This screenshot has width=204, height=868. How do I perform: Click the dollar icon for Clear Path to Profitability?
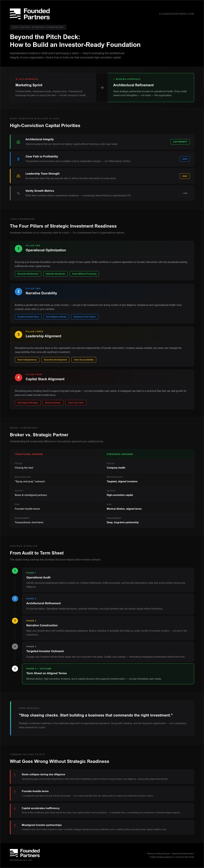pyautogui.click(x=18, y=159)
